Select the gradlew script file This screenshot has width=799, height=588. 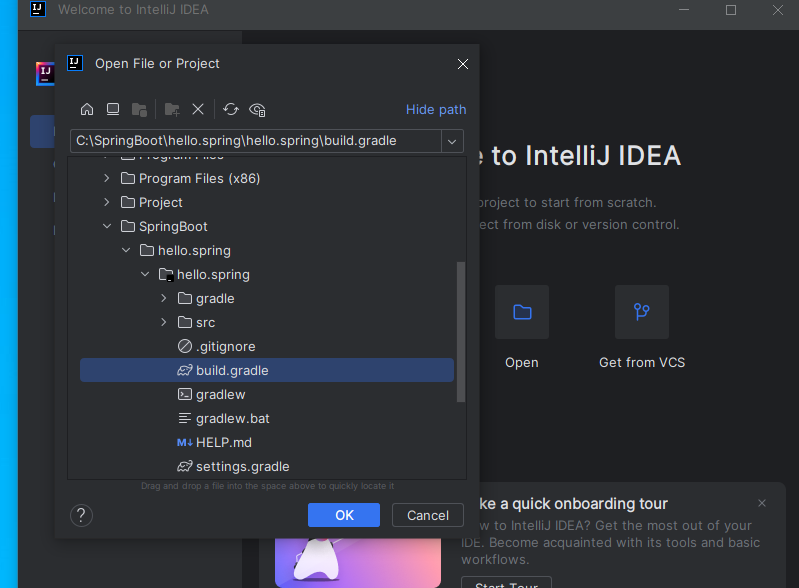tap(267, 394)
